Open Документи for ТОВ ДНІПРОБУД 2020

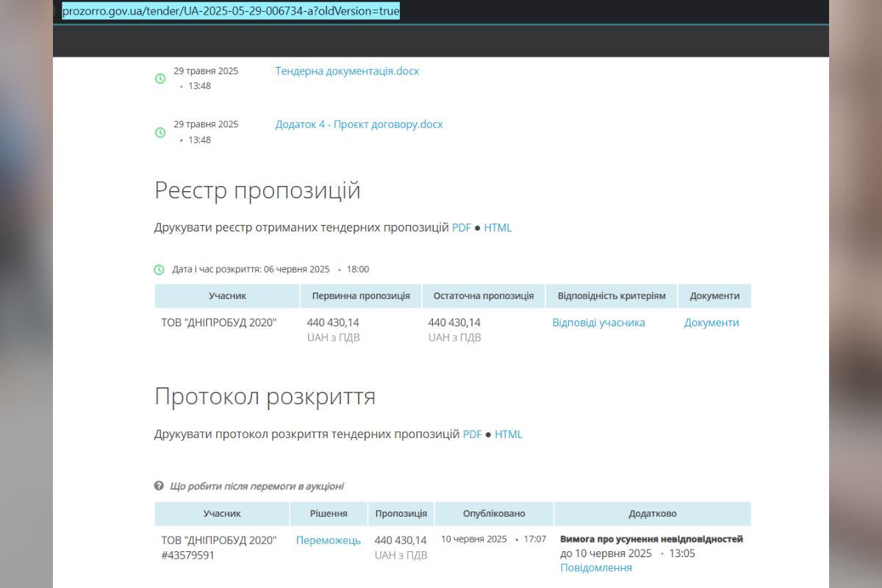coord(711,322)
